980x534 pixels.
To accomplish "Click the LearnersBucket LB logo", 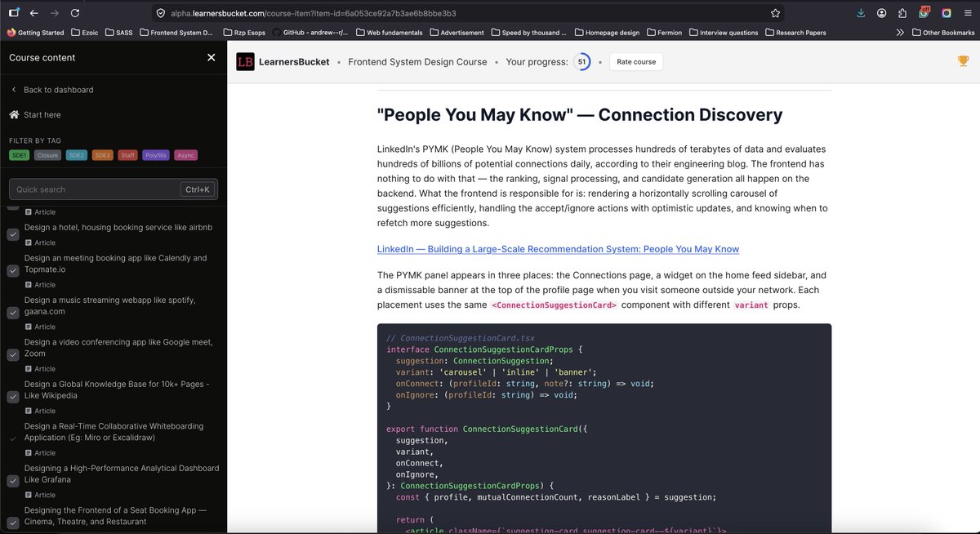I will [x=245, y=62].
